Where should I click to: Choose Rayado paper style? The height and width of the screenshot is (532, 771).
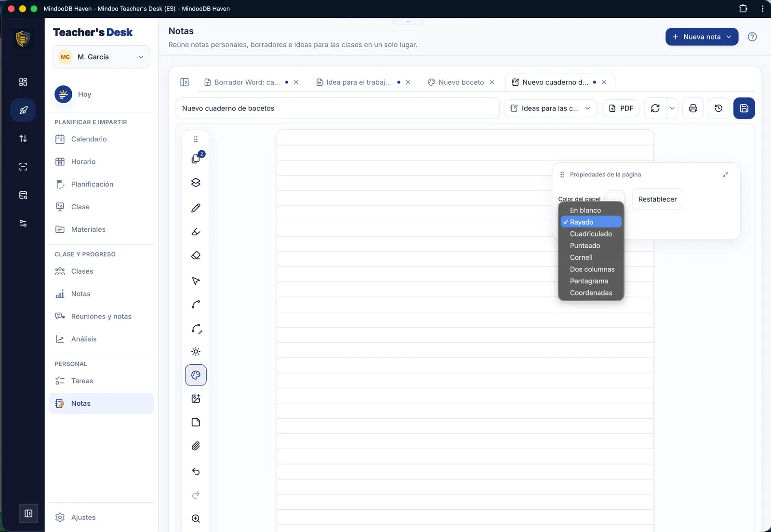(x=591, y=222)
